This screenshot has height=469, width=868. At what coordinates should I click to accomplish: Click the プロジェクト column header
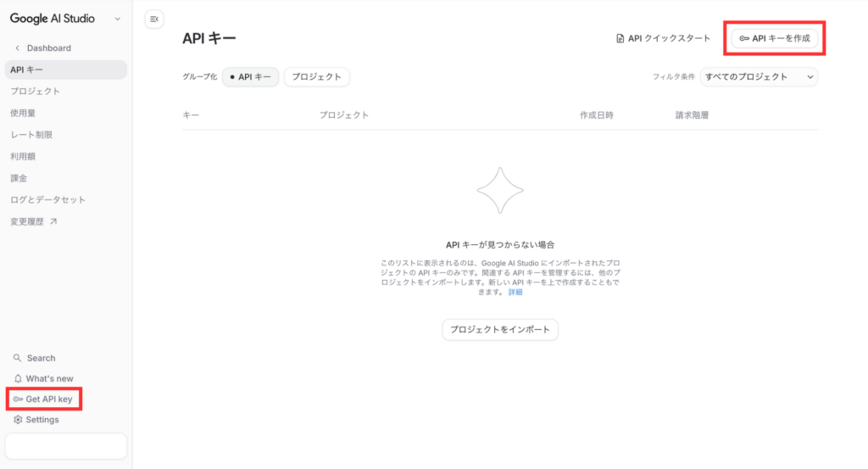[x=344, y=115]
